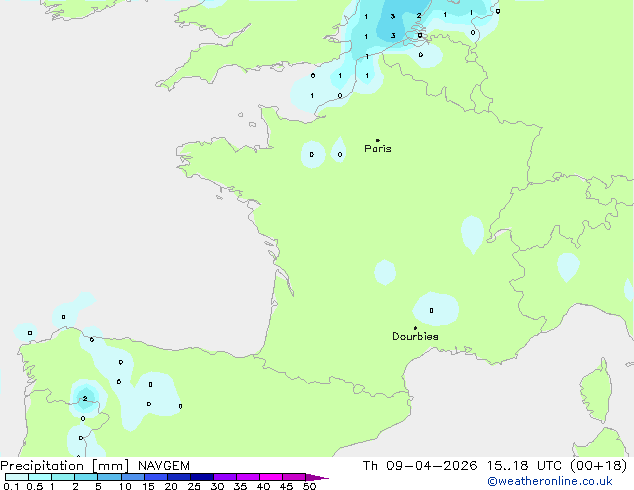This screenshot has height=490, width=634.
Task: Click the 'Th 09-04-2026' date text
Action: [x=420, y=466]
